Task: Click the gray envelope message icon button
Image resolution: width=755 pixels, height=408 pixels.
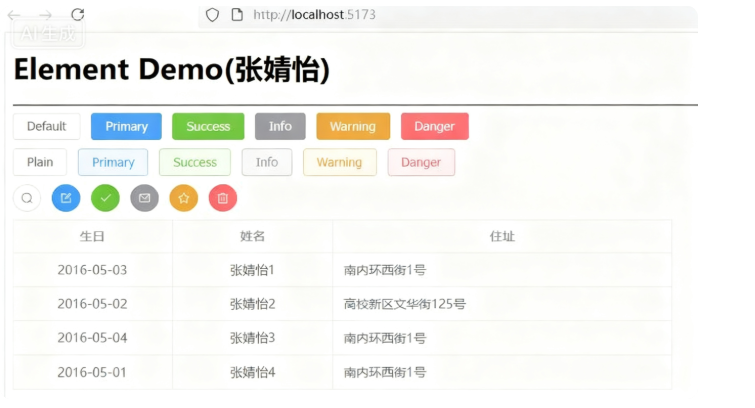Action: [x=144, y=198]
